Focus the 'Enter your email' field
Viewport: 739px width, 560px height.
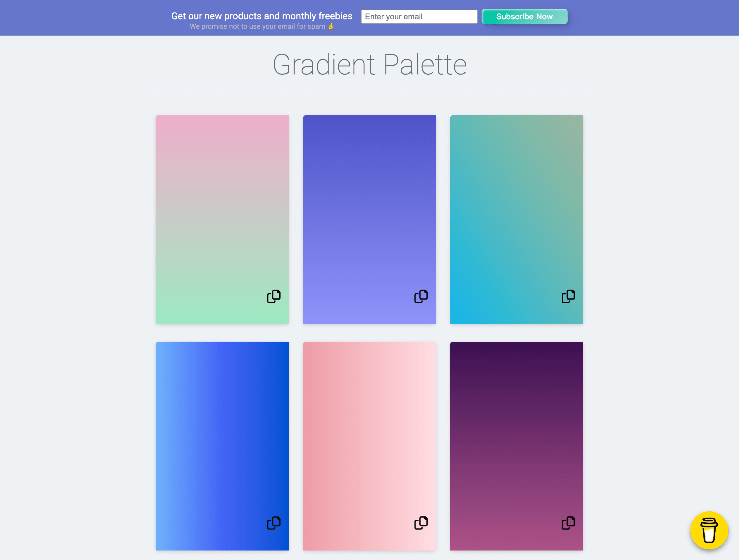click(419, 17)
